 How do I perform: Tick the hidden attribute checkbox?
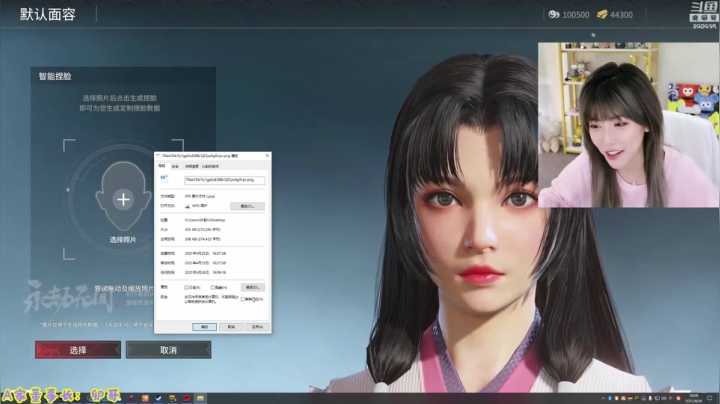point(213,287)
